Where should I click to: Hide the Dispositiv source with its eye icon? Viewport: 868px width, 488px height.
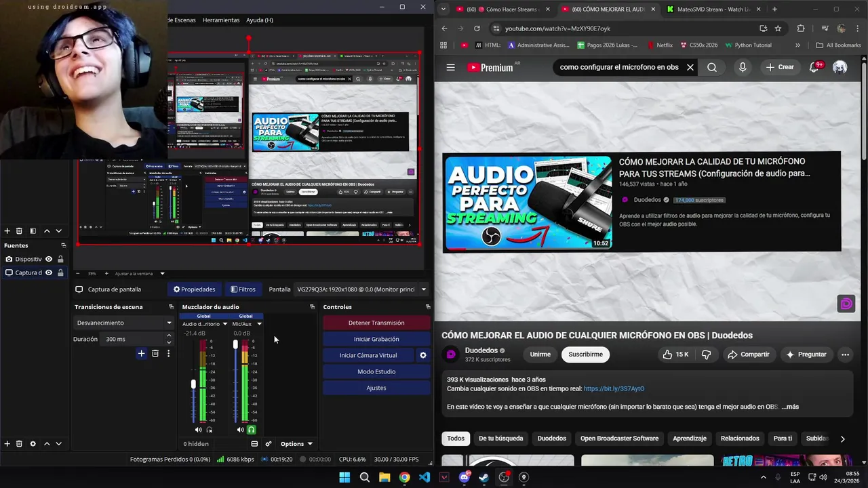(x=49, y=259)
